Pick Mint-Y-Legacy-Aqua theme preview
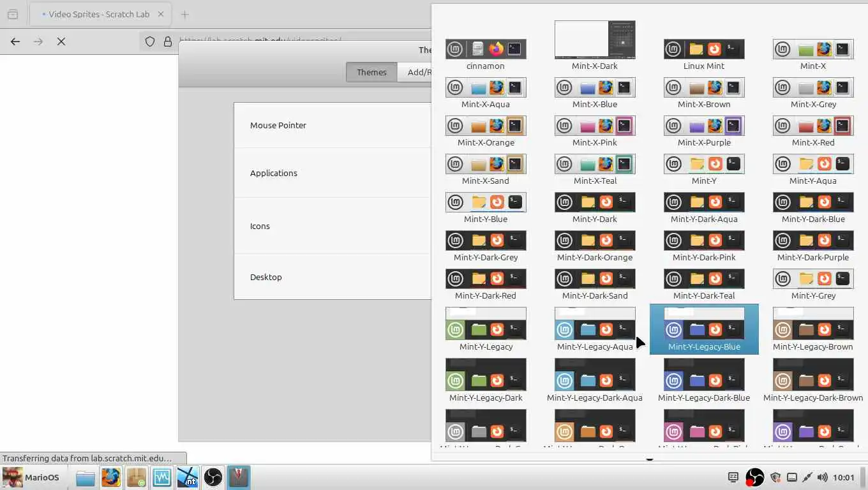This screenshot has height=490, width=868. 595,323
